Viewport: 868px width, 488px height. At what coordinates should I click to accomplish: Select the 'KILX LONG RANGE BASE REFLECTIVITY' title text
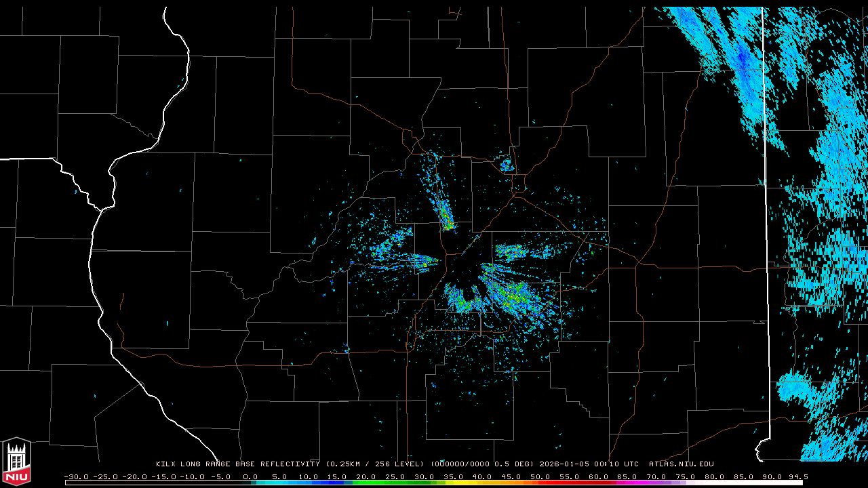pyautogui.click(x=237, y=464)
